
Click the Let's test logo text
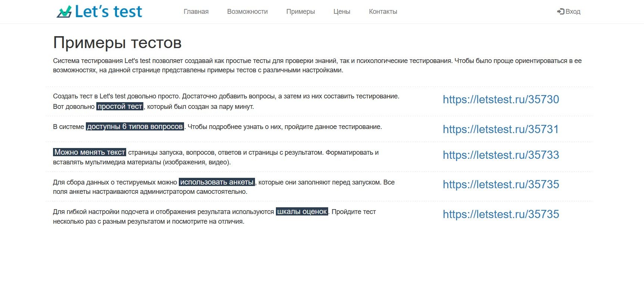click(x=108, y=12)
